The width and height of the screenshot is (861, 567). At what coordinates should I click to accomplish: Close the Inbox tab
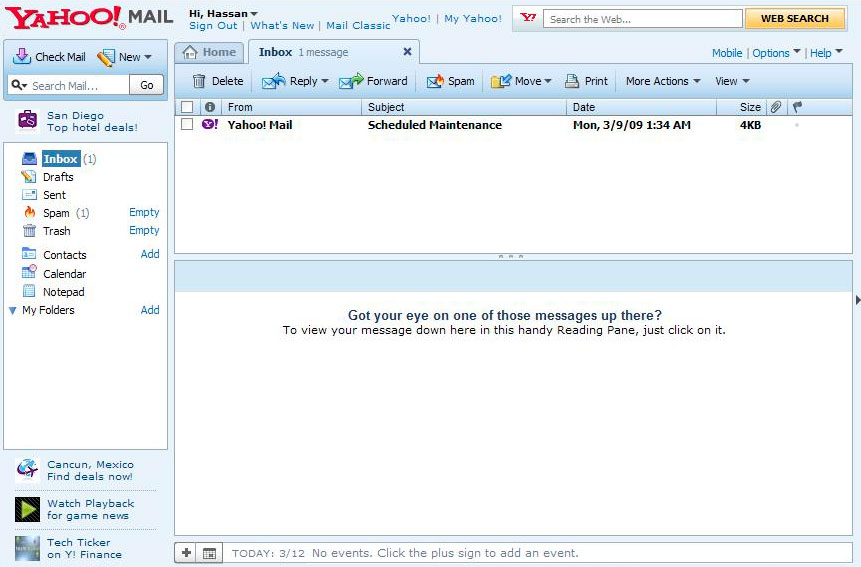pyautogui.click(x=407, y=52)
